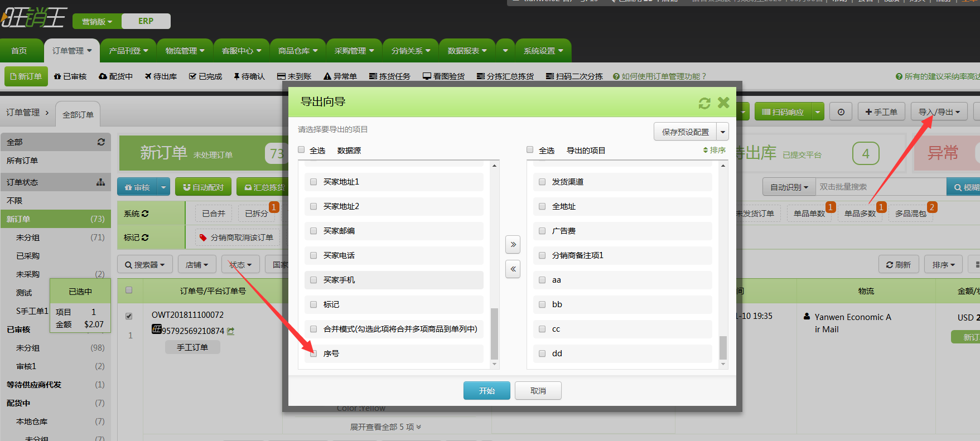
Task: Check the 买家手机 checkbox
Action: pyautogui.click(x=313, y=280)
